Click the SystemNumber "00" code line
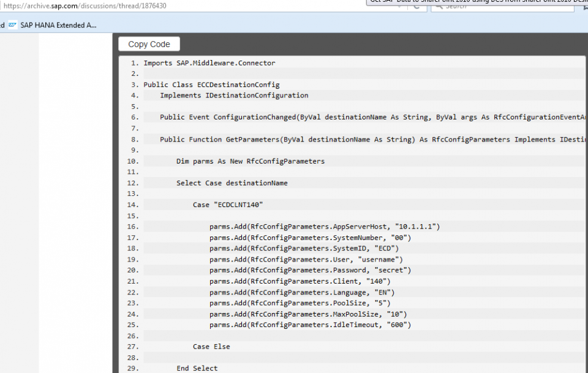 click(x=309, y=238)
